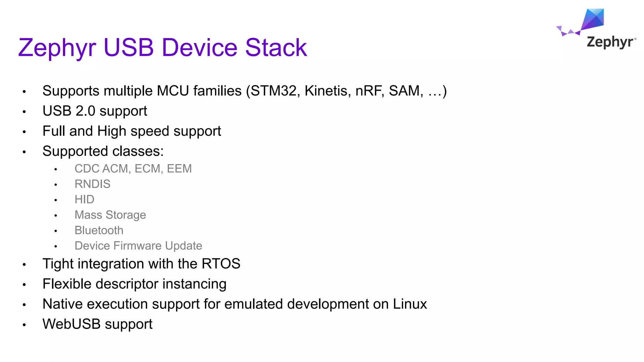Click "Full and High speed support" line
Screen dimensions: 644x362
point(132,131)
